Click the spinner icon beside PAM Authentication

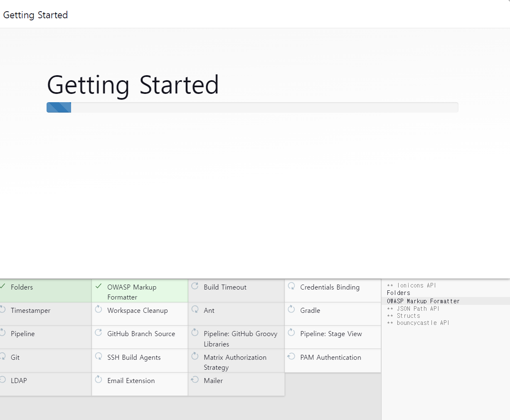pyautogui.click(x=291, y=356)
